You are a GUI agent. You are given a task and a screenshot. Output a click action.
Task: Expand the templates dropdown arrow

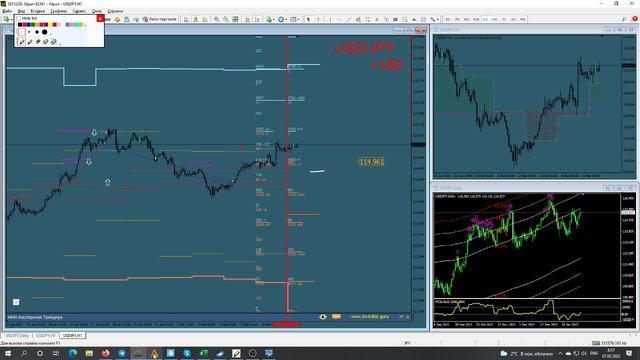[298, 20]
